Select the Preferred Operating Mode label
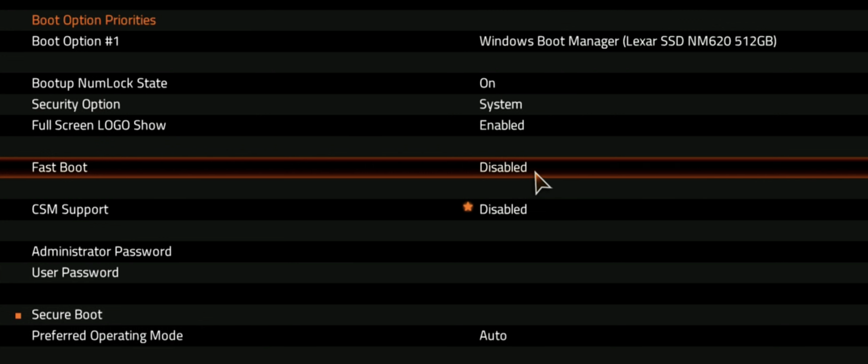The height and width of the screenshot is (364, 868). pos(107,336)
